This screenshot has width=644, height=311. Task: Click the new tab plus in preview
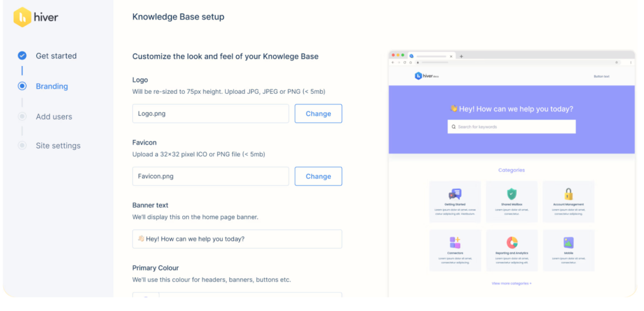461,57
